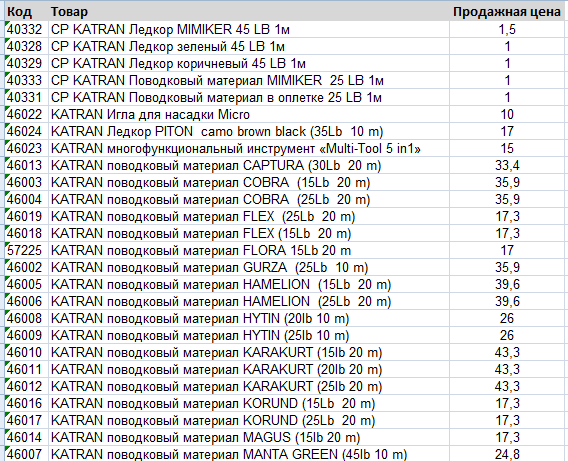Screen dimensions: 568x461
Task: Click the green error indicator on code 40328
Action: [7, 40]
